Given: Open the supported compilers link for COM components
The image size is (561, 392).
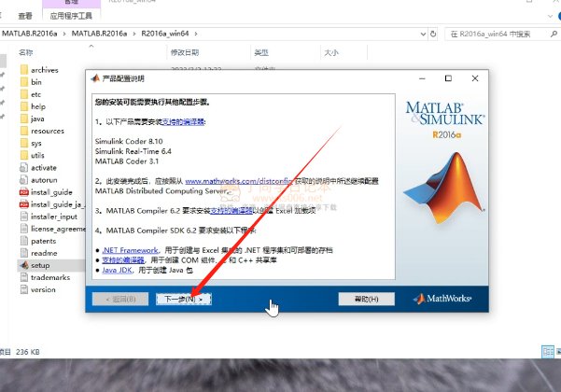Looking at the screenshot, I should pos(123,260).
